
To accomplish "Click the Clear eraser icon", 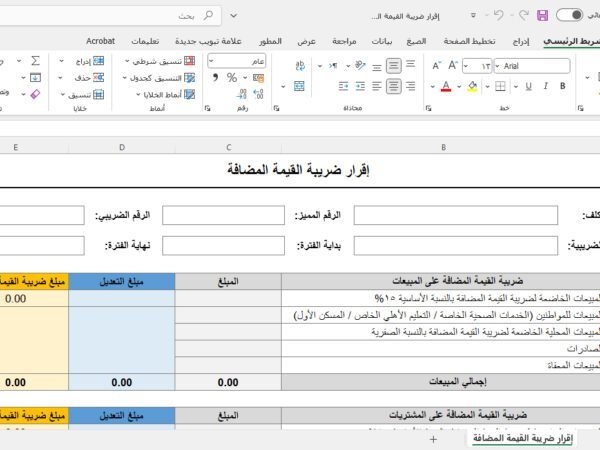I will (x=35, y=94).
